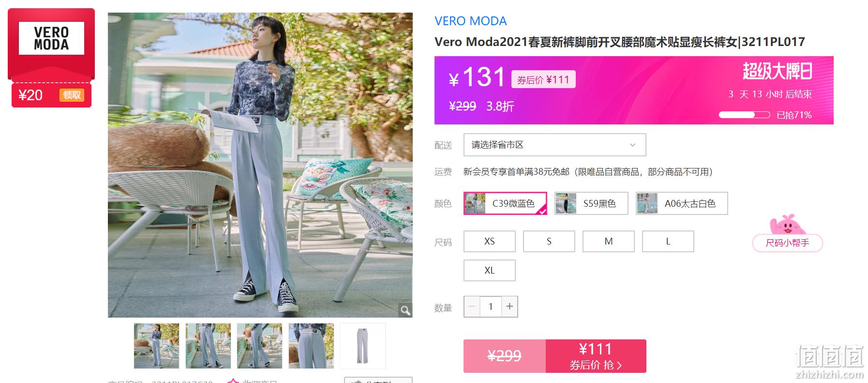Select A06 antique white color option
The height and width of the screenshot is (383, 868).
coord(682,203)
